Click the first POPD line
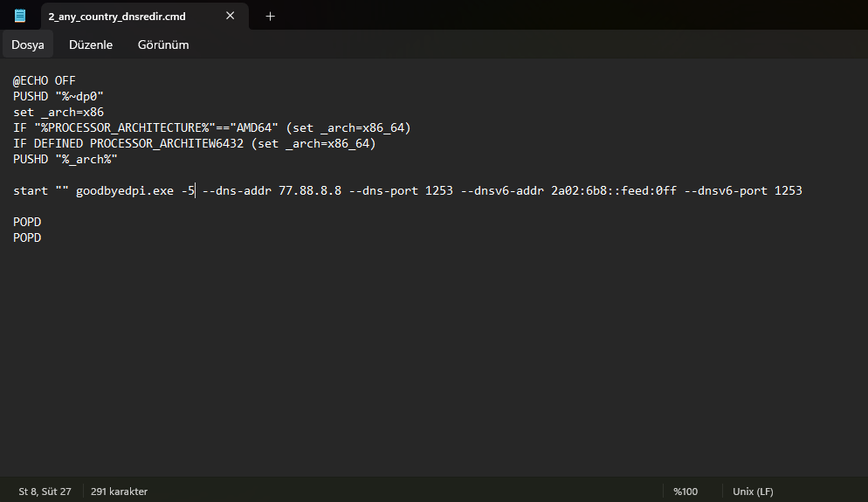The width and height of the screenshot is (868, 502). click(27, 222)
